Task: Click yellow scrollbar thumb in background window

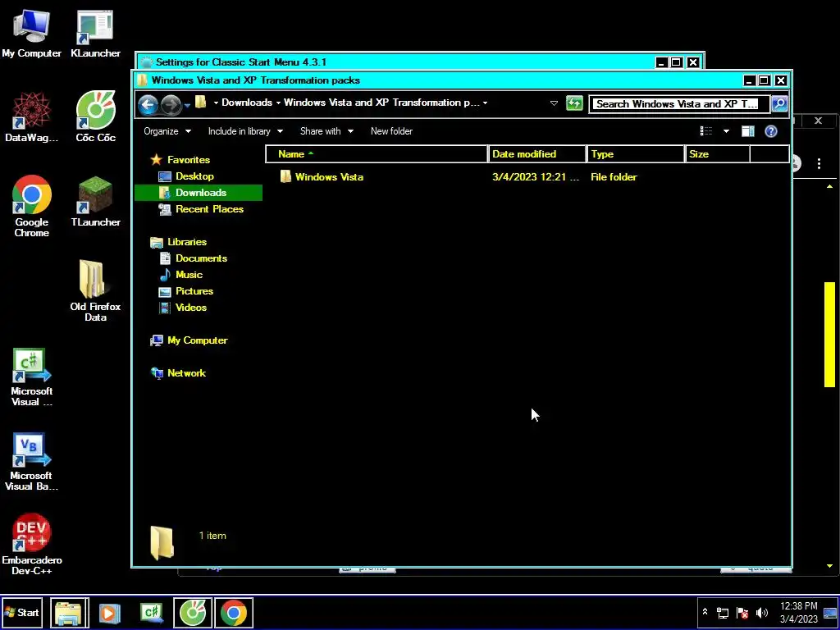Action: coord(829,335)
